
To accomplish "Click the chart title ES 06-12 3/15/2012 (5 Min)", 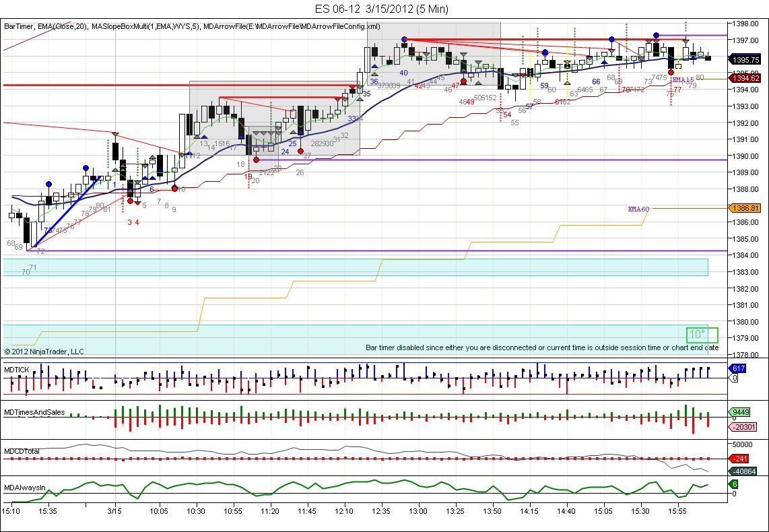I will coord(382,9).
